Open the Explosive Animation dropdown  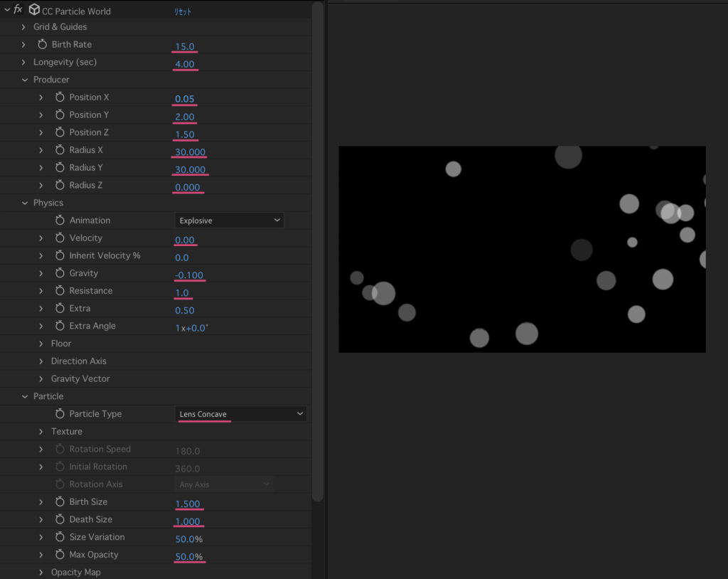pyautogui.click(x=229, y=221)
